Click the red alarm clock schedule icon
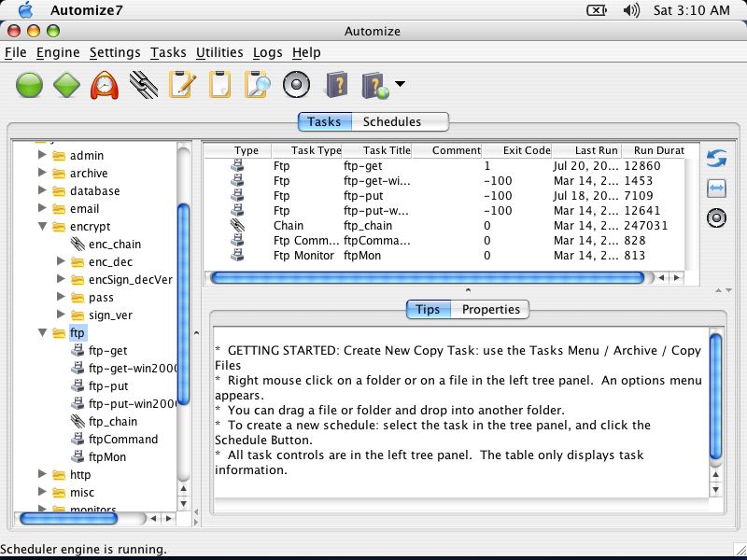Screen dimensions: 747x560 [105, 85]
